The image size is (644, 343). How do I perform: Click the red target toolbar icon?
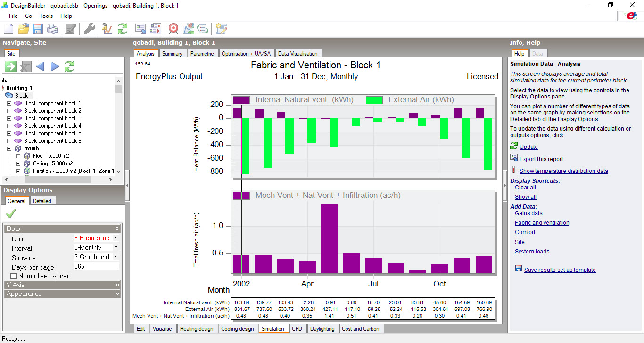(x=173, y=29)
